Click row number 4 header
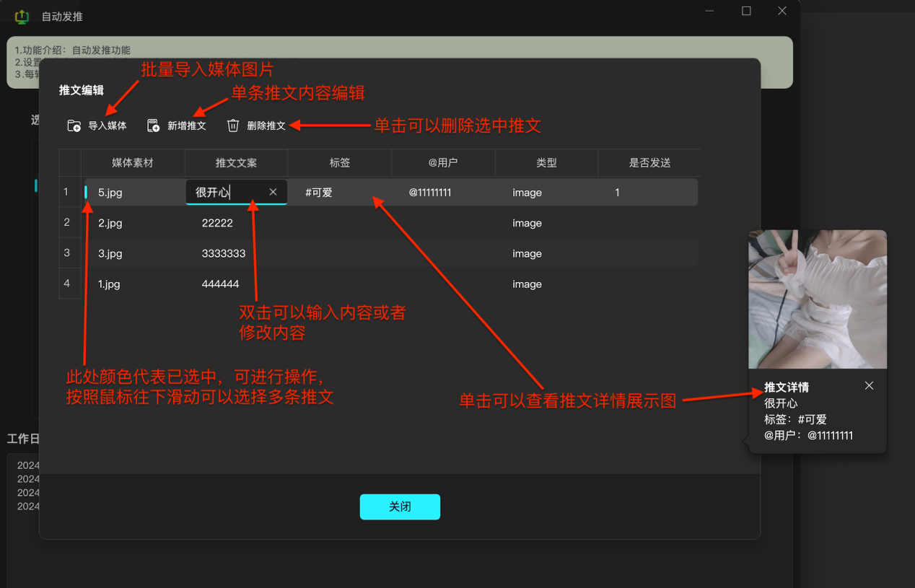 pyautogui.click(x=67, y=284)
